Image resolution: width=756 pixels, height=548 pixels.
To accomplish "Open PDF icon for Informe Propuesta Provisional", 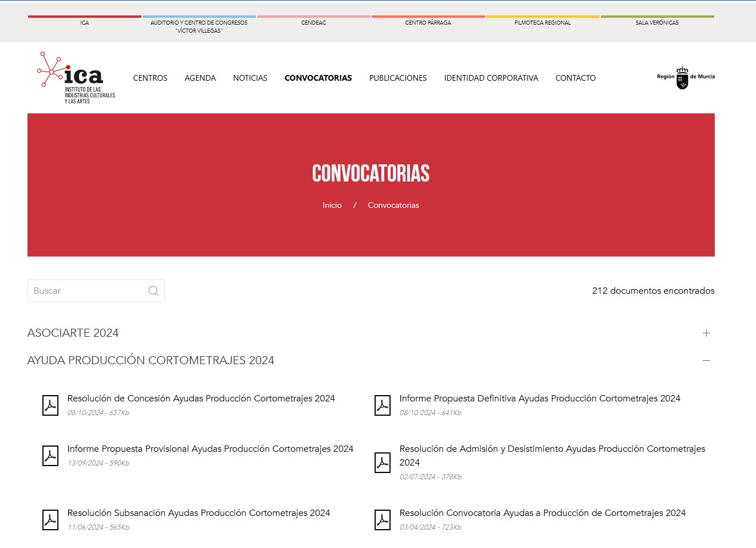I will click(x=50, y=456).
